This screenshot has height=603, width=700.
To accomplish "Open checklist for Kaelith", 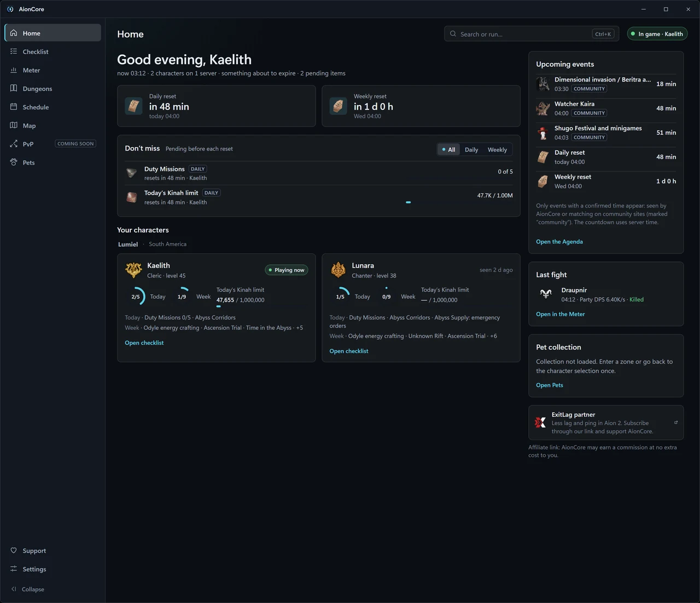I will (144, 343).
